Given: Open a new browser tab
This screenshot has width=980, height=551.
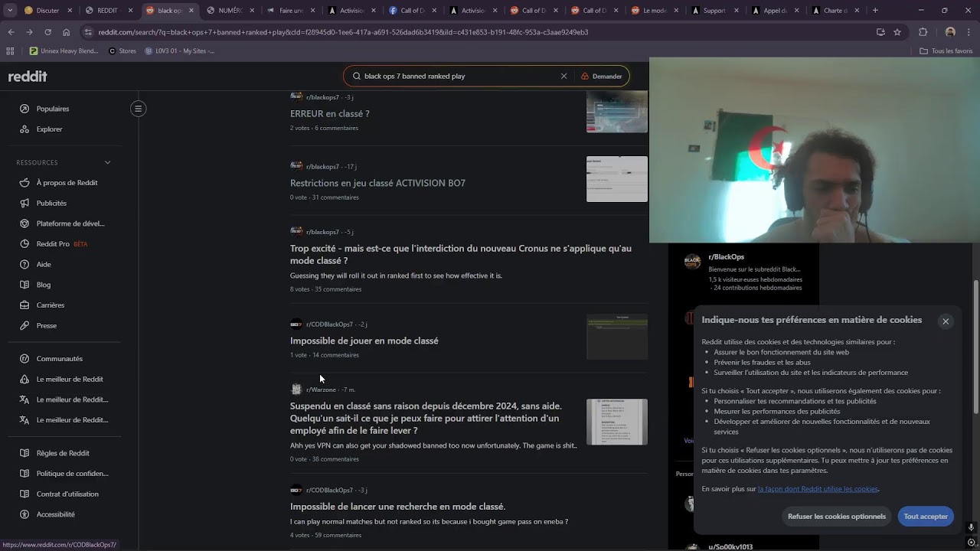Looking at the screenshot, I should (875, 11).
